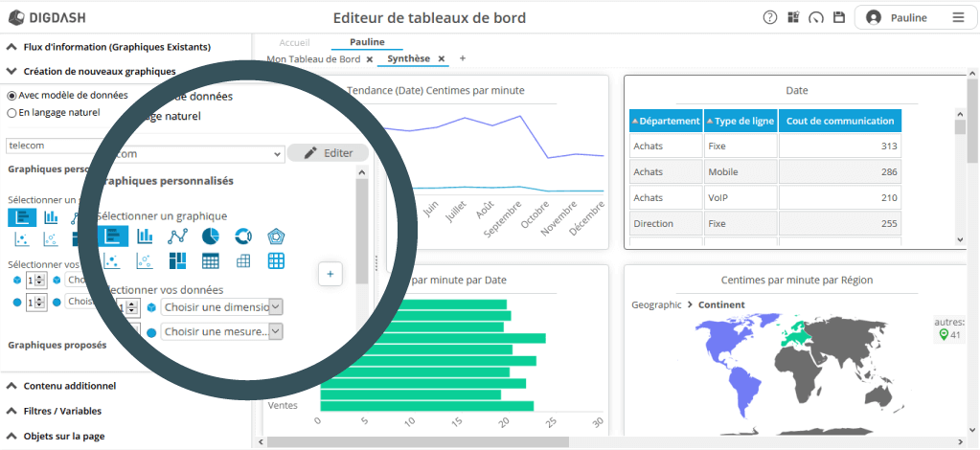Open the gauge speedometer icon in header

(816, 17)
